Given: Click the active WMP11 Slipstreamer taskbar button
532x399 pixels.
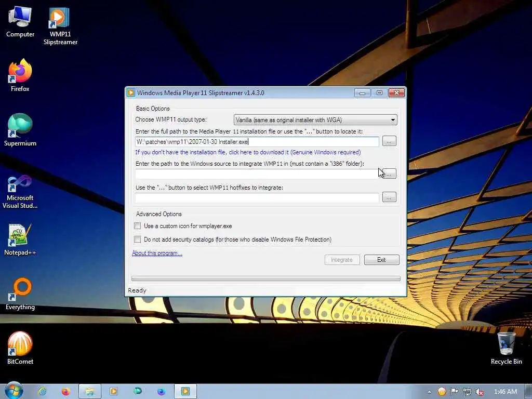Looking at the screenshot, I should click(x=185, y=392).
